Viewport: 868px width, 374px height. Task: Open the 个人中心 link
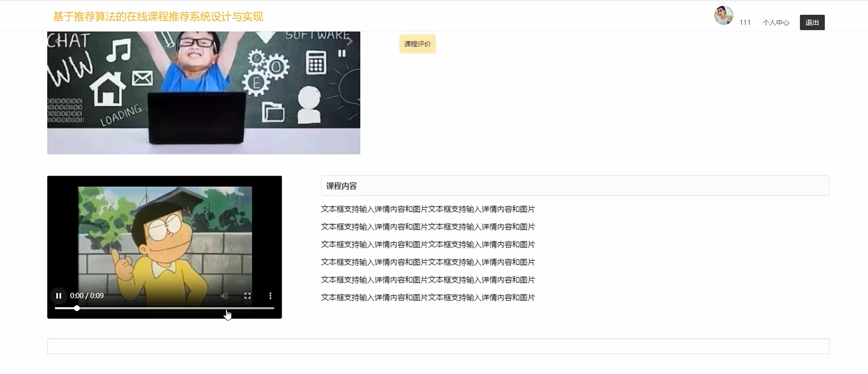click(x=776, y=23)
